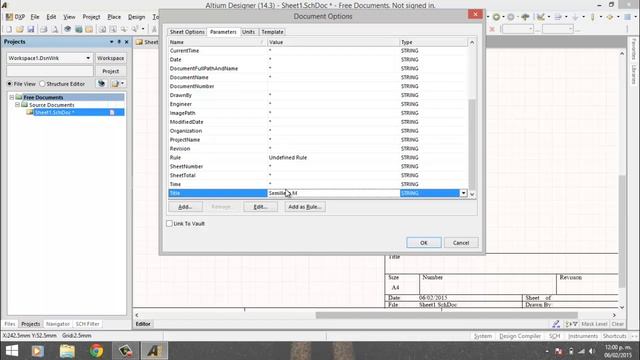The height and width of the screenshot is (360, 640).
Task: Switch to the Sheet Options tab
Action: (187, 32)
